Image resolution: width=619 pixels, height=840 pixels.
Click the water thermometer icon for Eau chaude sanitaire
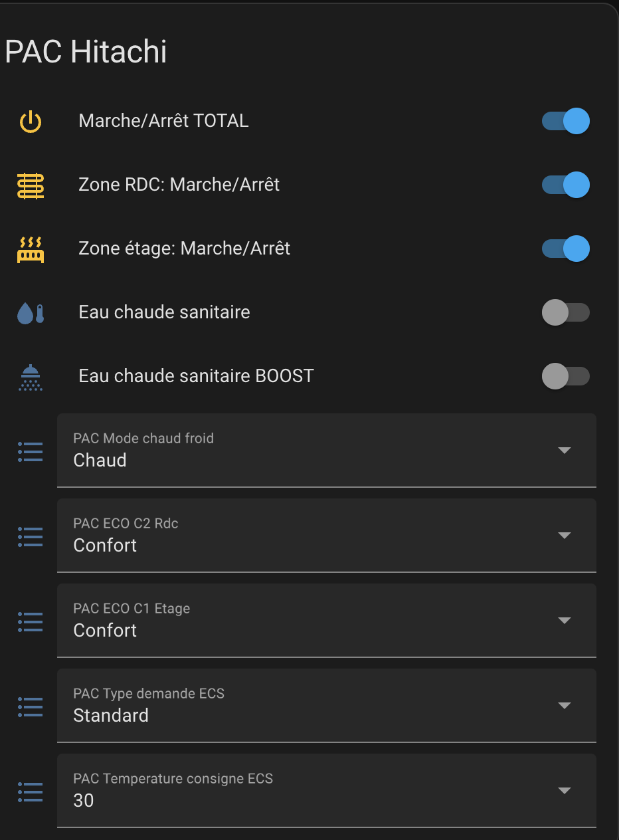[31, 313]
